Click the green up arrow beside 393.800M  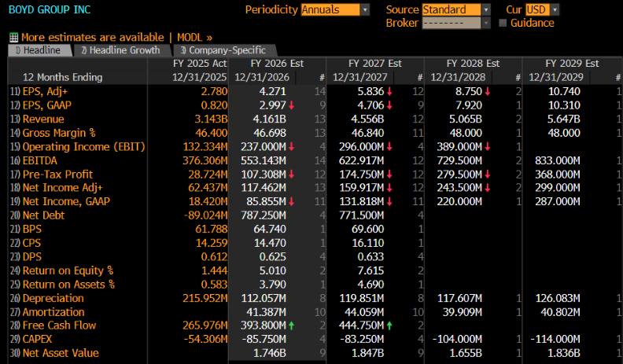click(x=292, y=325)
